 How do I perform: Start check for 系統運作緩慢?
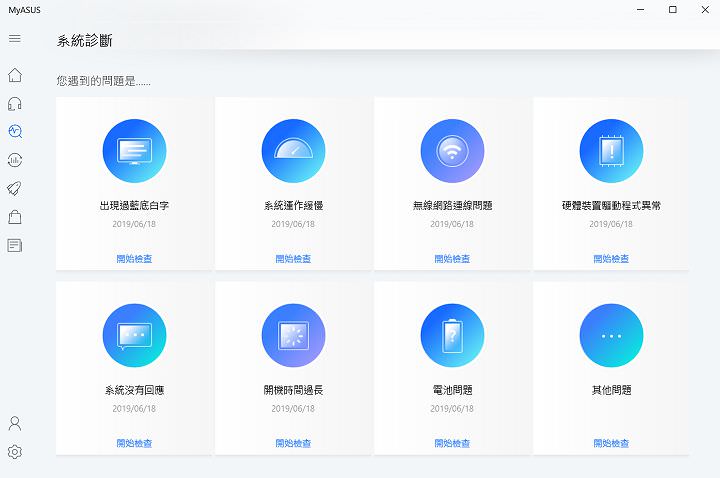pyautogui.click(x=293, y=259)
